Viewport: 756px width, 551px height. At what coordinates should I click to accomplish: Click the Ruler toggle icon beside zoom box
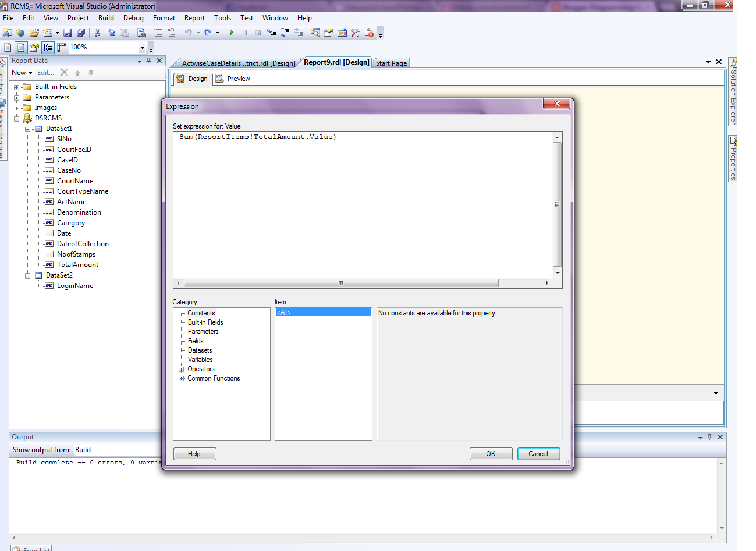coord(61,47)
